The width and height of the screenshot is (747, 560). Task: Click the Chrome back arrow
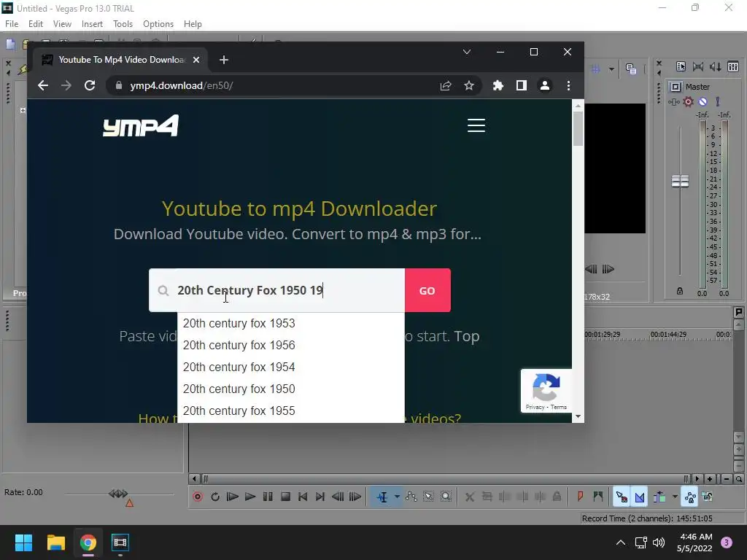[x=43, y=85]
